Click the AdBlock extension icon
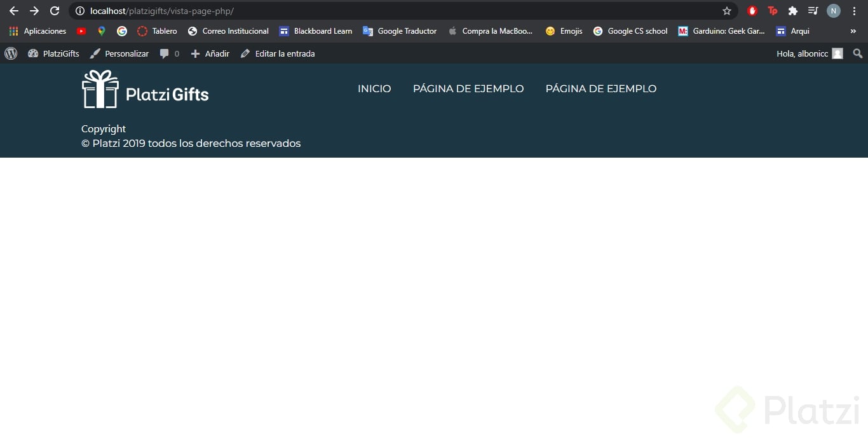The width and height of the screenshot is (868, 438). [752, 11]
